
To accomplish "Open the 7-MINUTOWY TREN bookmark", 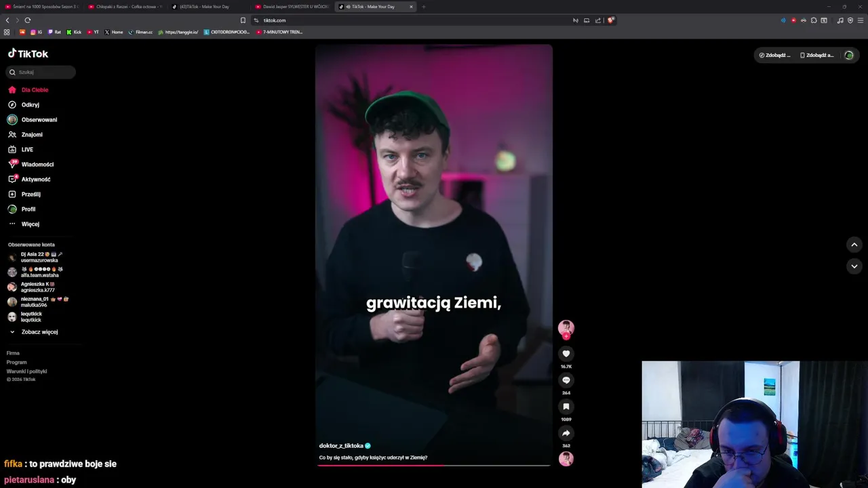I will point(279,32).
